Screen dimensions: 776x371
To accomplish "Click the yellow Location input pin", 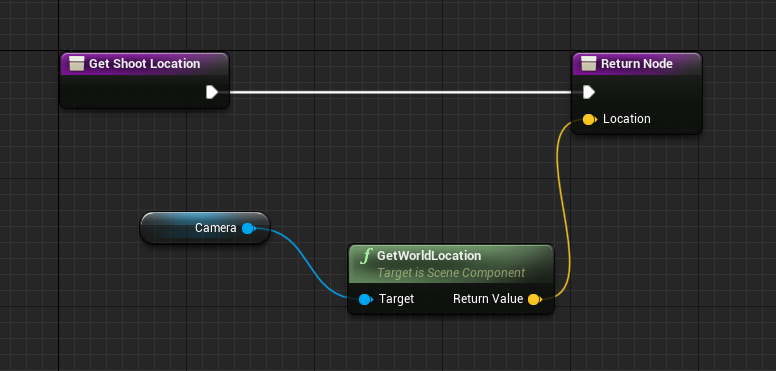I will coord(589,119).
